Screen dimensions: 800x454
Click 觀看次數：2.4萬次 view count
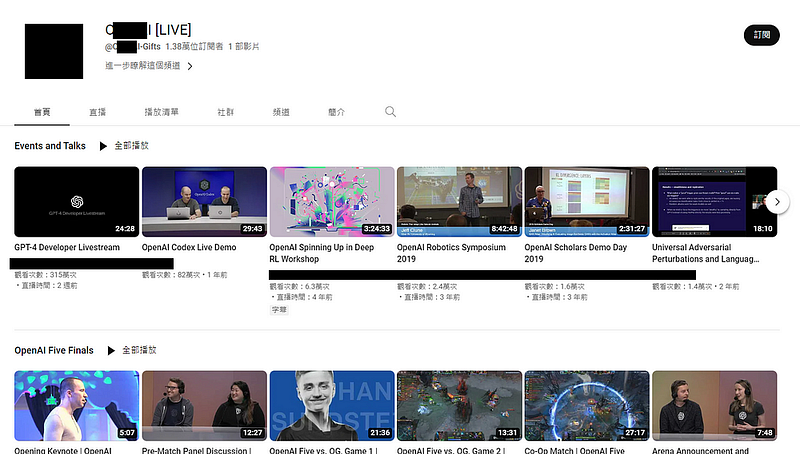coord(427,287)
